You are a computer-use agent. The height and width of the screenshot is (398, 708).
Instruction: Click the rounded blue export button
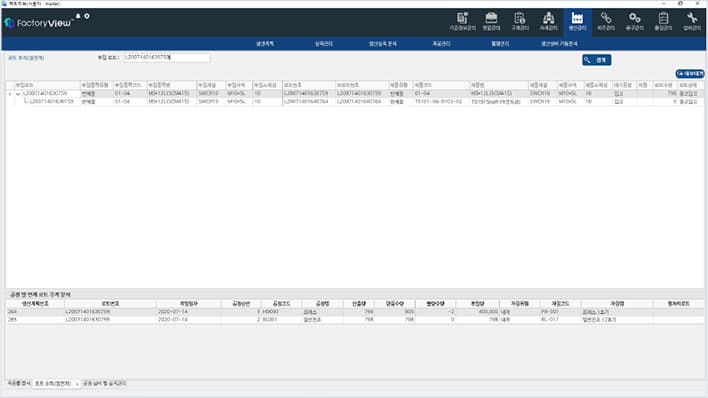690,74
